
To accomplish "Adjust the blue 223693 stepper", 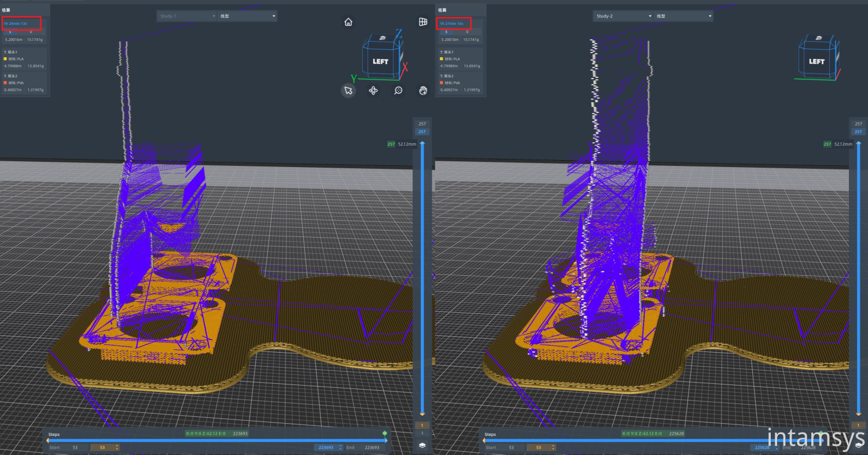I will click(329, 447).
